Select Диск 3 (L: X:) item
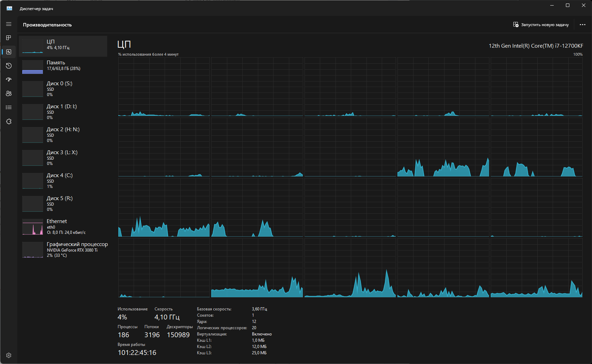The image size is (592, 364). click(63, 158)
